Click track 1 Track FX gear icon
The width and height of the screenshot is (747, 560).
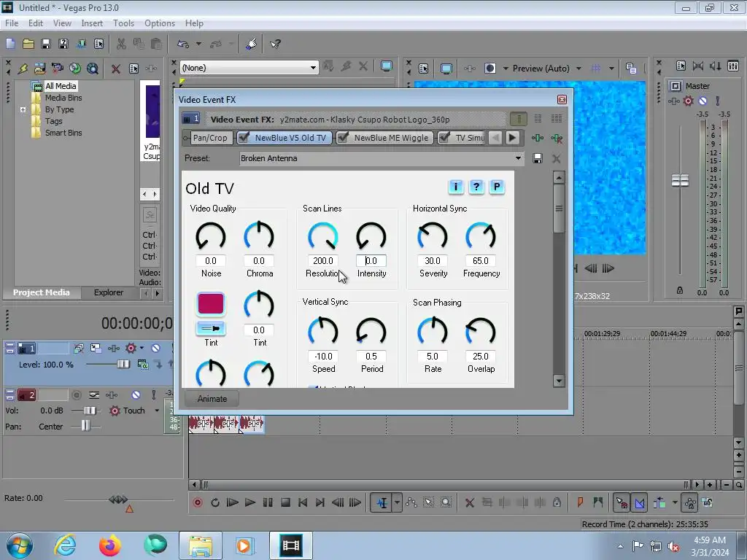(131, 348)
